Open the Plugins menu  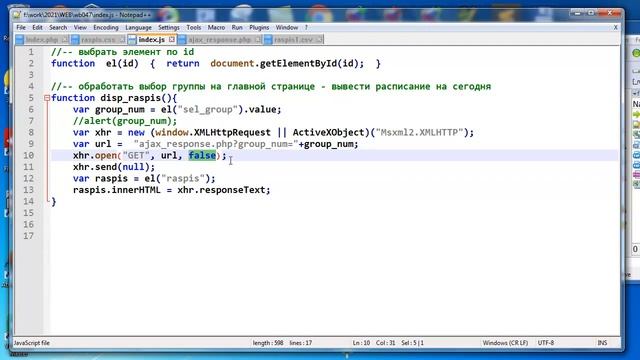click(x=259, y=27)
